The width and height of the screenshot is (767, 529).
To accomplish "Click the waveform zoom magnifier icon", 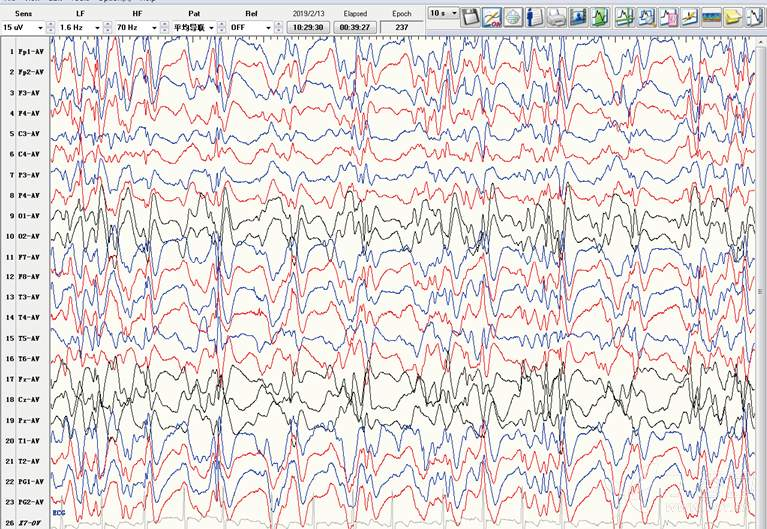I will 646,17.
